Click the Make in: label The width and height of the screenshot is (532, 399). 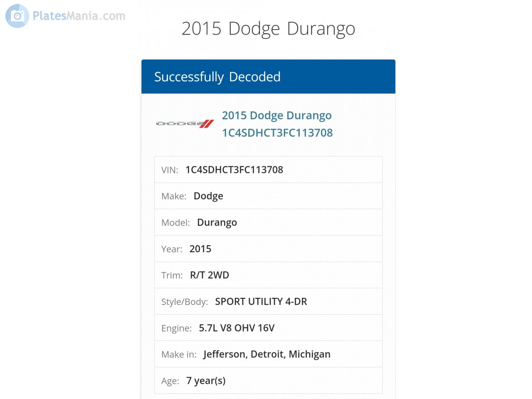(179, 355)
